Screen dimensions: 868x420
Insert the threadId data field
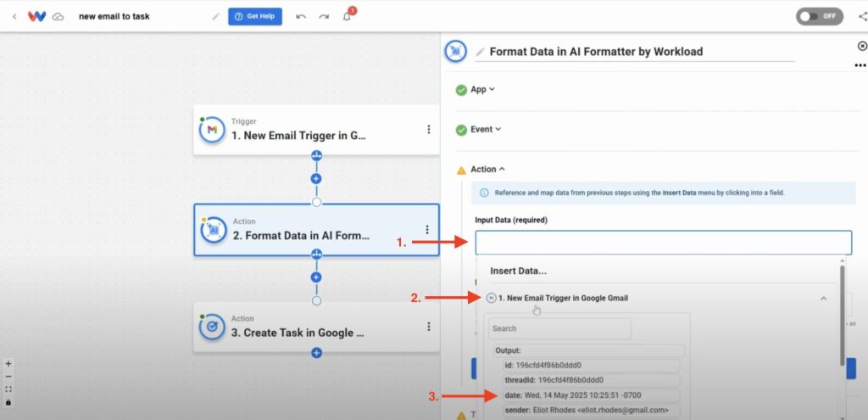click(591, 381)
